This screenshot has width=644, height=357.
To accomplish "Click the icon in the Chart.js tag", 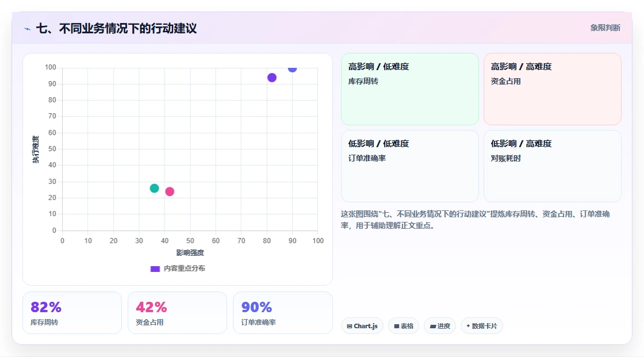I will [350, 326].
